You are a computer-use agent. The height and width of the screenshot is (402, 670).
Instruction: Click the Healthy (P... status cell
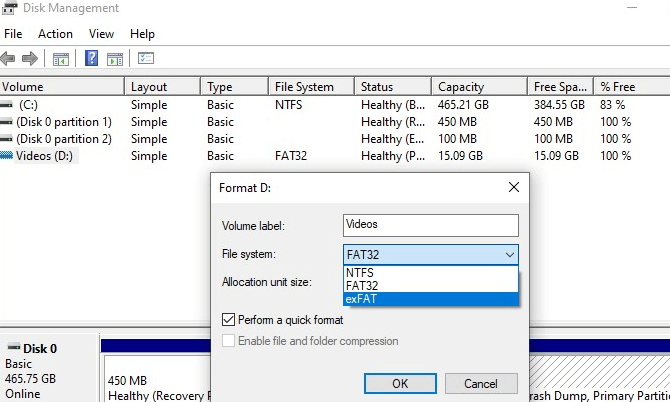point(393,156)
